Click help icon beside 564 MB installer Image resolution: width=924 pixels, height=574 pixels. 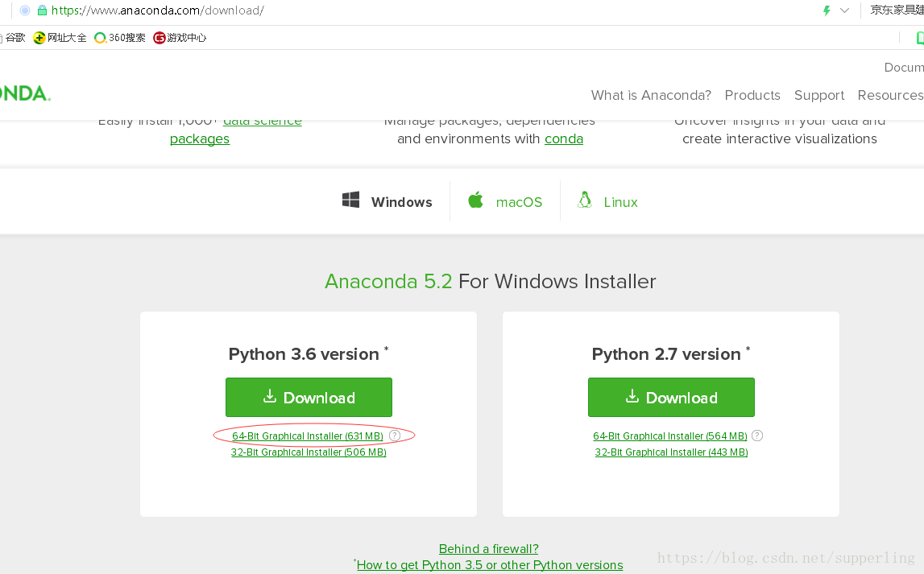[x=758, y=436]
